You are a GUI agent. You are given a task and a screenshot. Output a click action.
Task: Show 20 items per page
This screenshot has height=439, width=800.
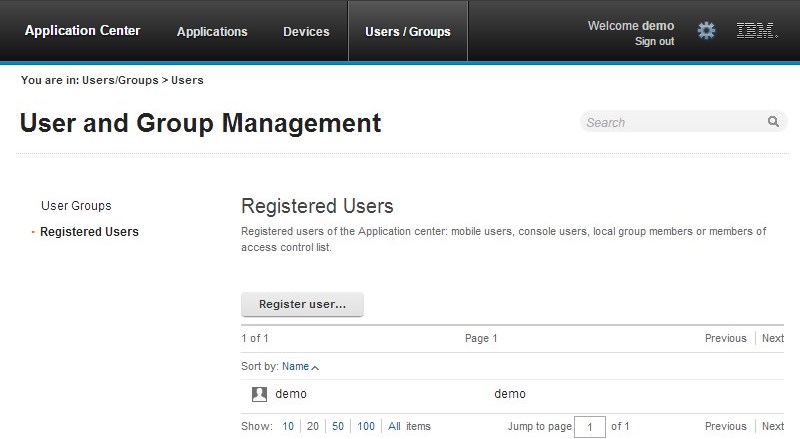tap(313, 426)
